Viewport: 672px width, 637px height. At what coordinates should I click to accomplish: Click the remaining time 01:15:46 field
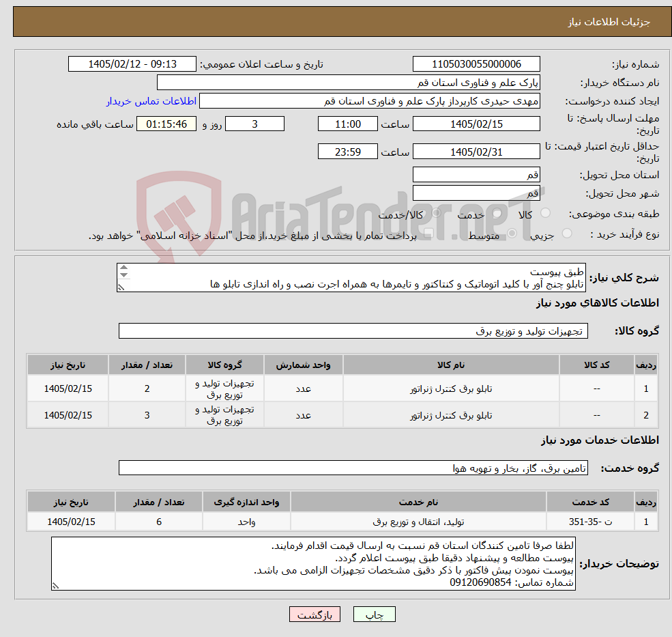(166, 124)
